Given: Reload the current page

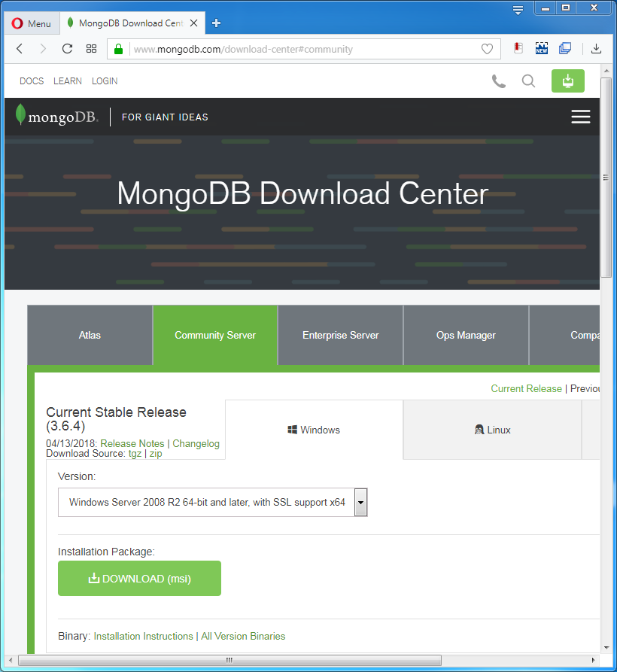Looking at the screenshot, I should pos(67,48).
